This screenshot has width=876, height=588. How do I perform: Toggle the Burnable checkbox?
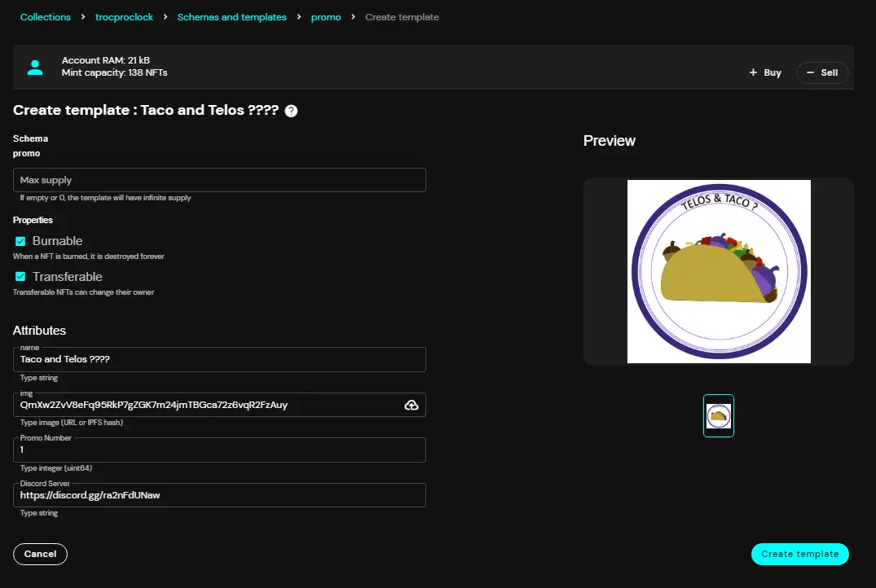20,241
